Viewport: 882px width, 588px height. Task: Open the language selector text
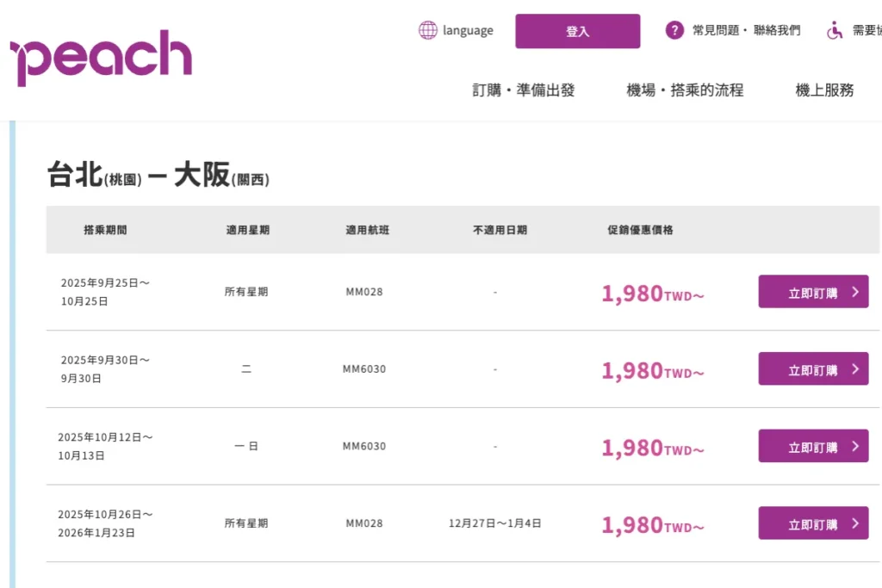point(468,30)
